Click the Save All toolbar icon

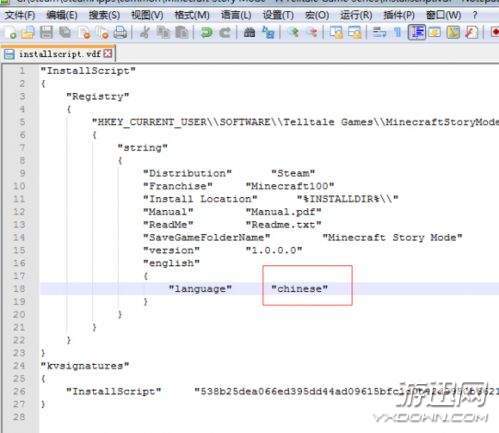[x=65, y=32]
